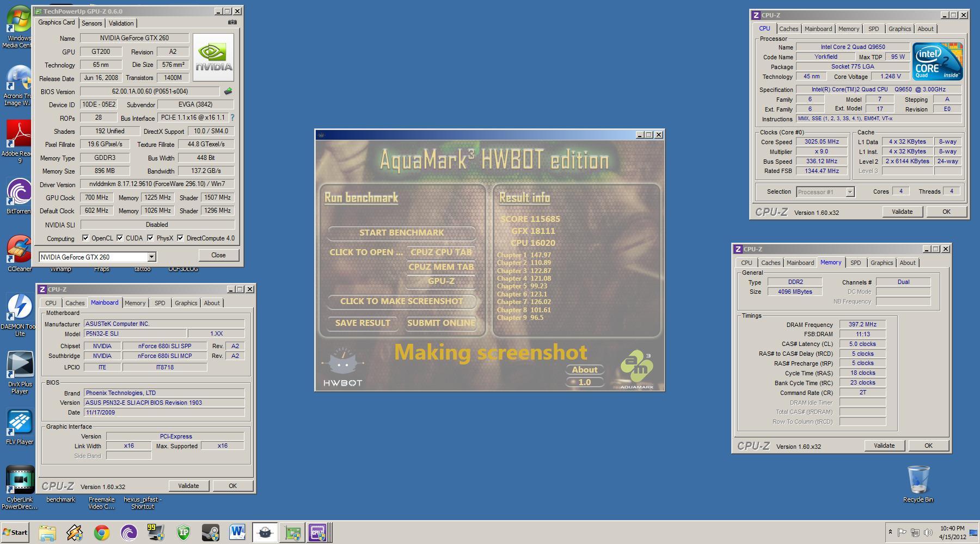Open the Graphics tab in Mainboard CPU-Z window

tap(186, 303)
